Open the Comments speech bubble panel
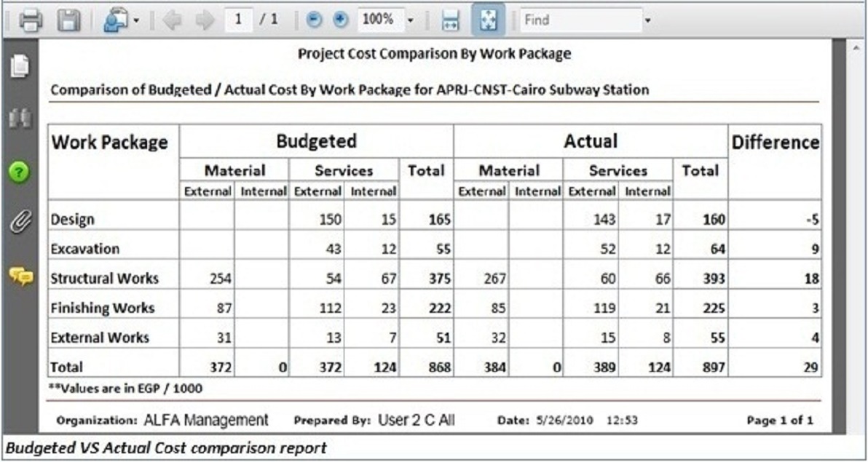 (x=20, y=276)
